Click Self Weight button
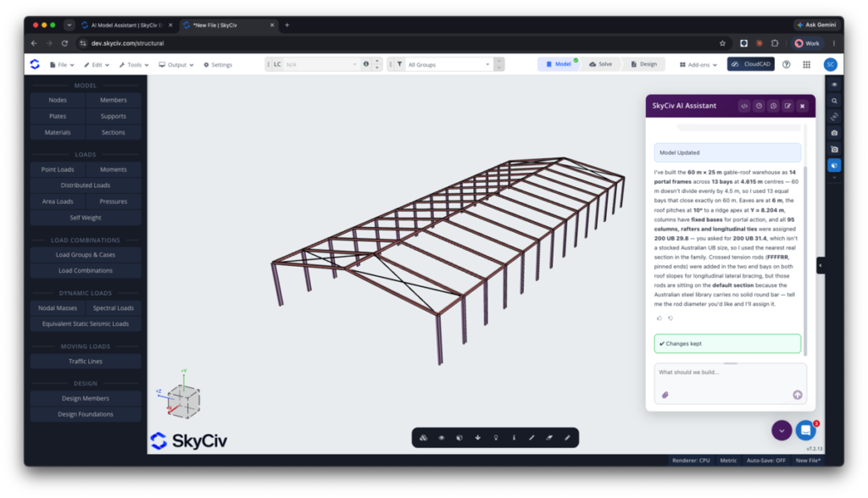This screenshot has width=868, height=498. pyautogui.click(x=86, y=218)
